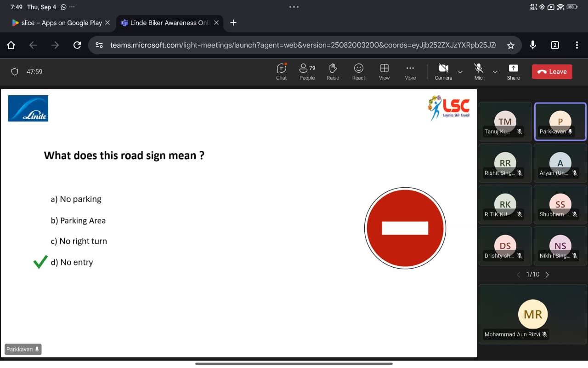
Task: Bookmark page with star icon
Action: pos(510,45)
